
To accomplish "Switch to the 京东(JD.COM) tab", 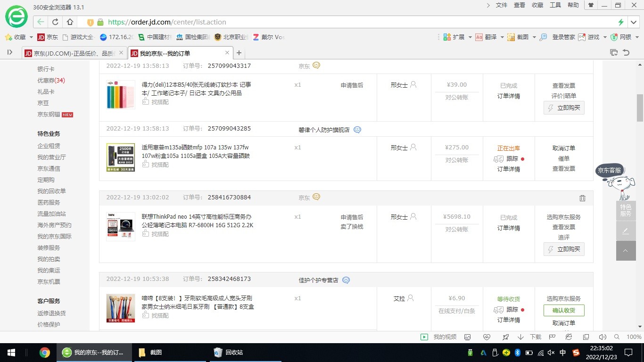I will pos(74,53).
